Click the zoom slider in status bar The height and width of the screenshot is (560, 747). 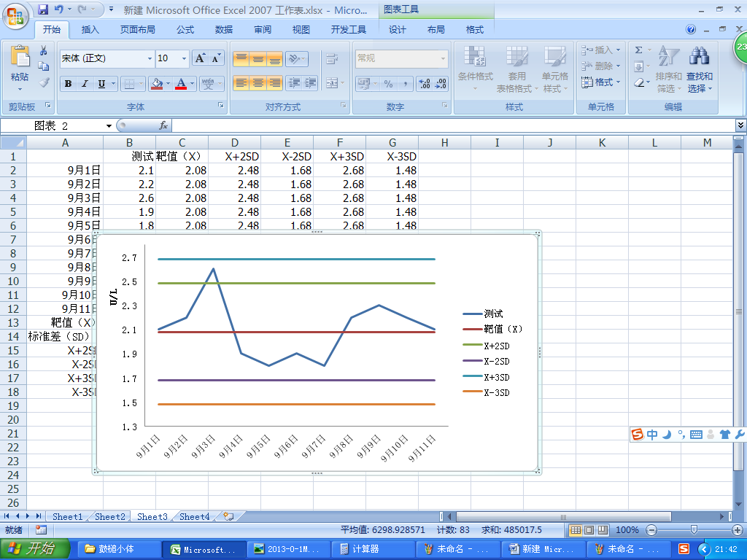(x=693, y=530)
